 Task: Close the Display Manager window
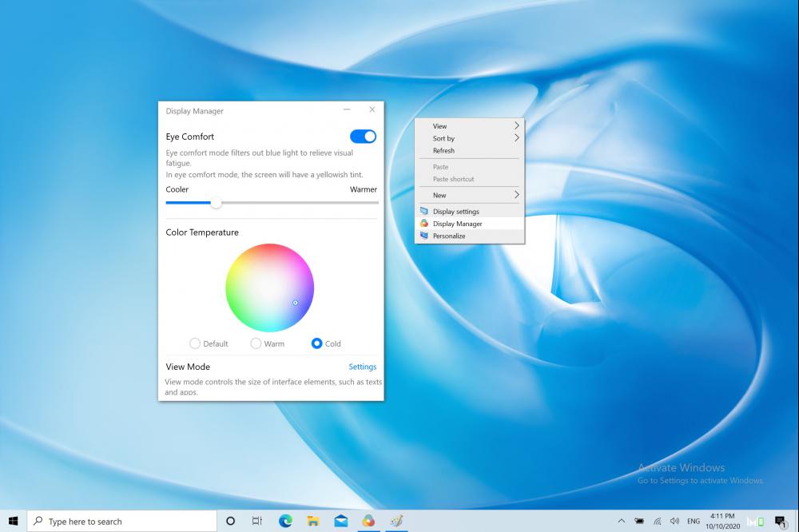[372, 109]
